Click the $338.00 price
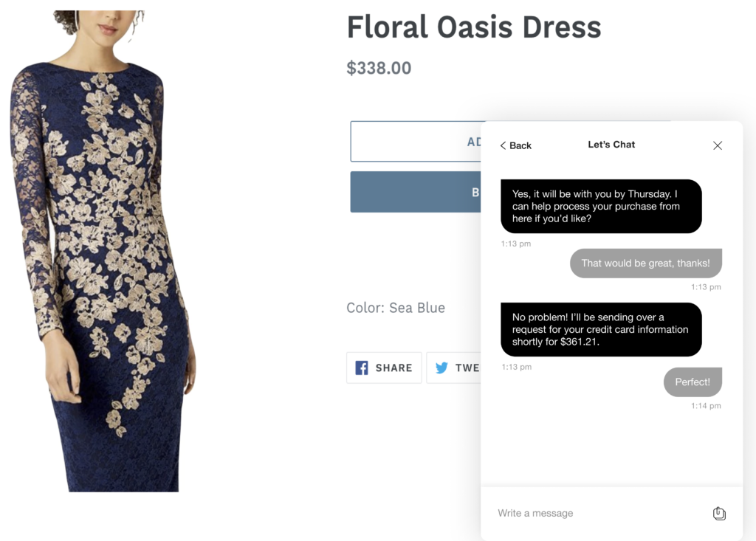The height and width of the screenshot is (541, 756). coord(379,67)
